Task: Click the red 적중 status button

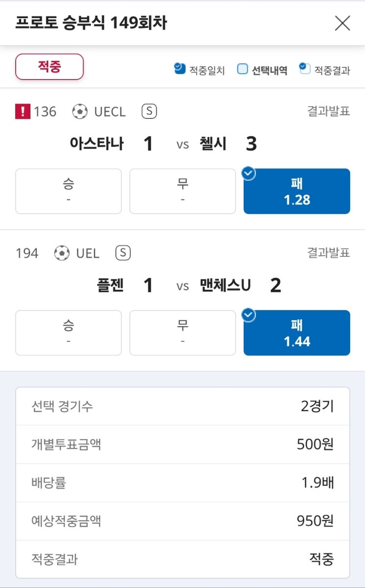Action: 50,67
